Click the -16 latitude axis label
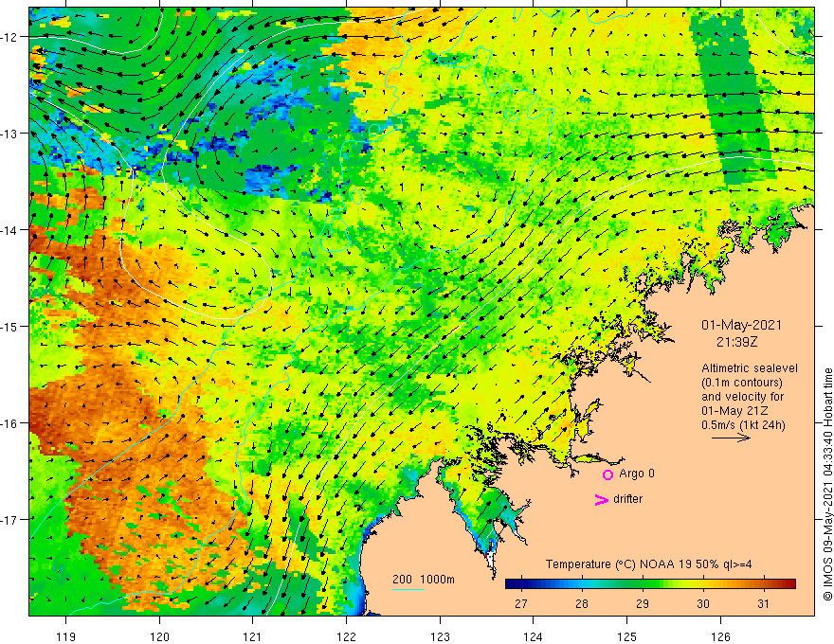 pyautogui.click(x=9, y=423)
